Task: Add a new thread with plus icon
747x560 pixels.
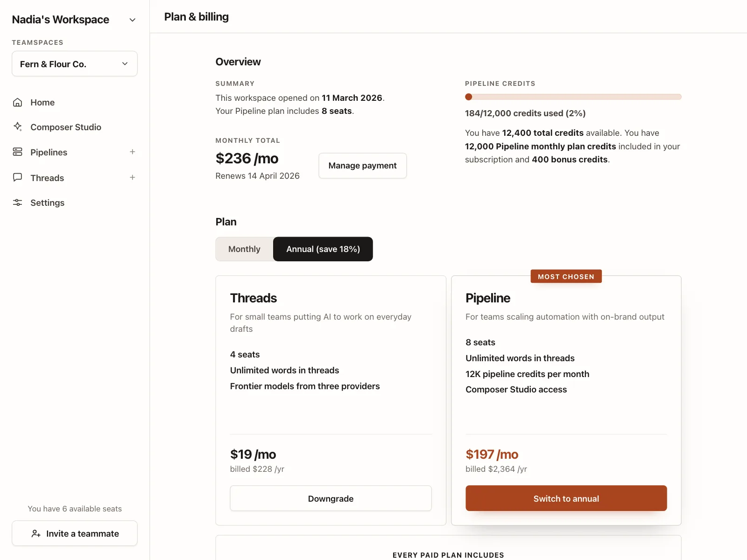Action: point(133,177)
